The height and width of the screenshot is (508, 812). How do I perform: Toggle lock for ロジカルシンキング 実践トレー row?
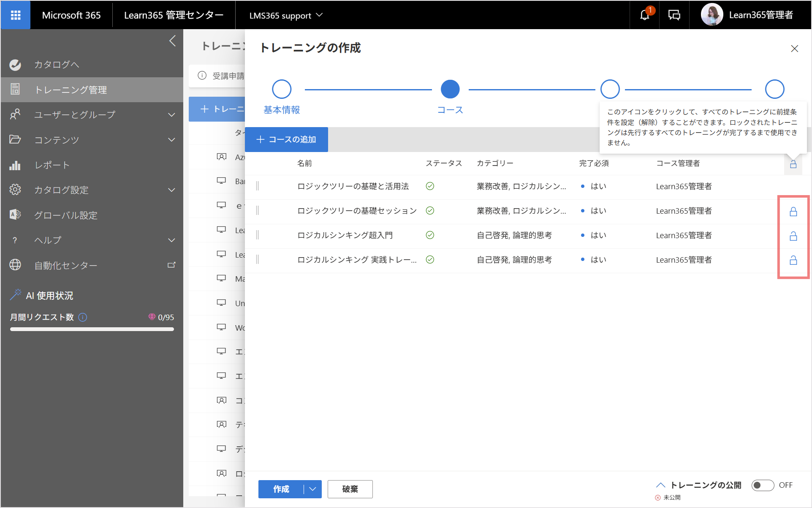(x=793, y=260)
